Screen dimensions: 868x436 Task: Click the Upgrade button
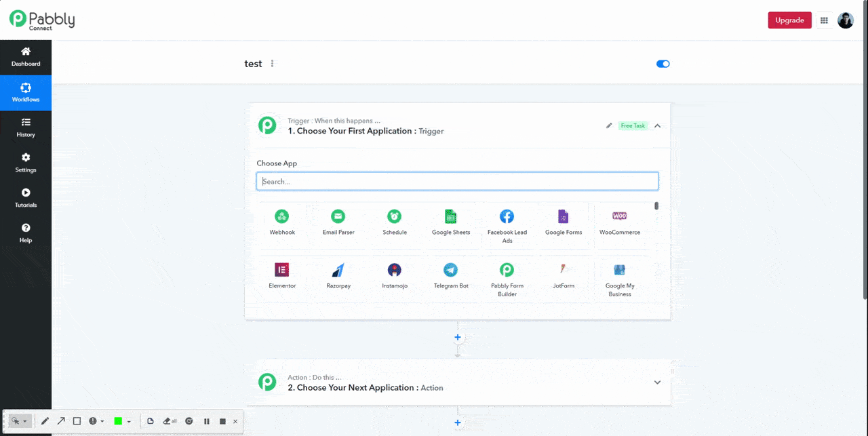point(789,20)
